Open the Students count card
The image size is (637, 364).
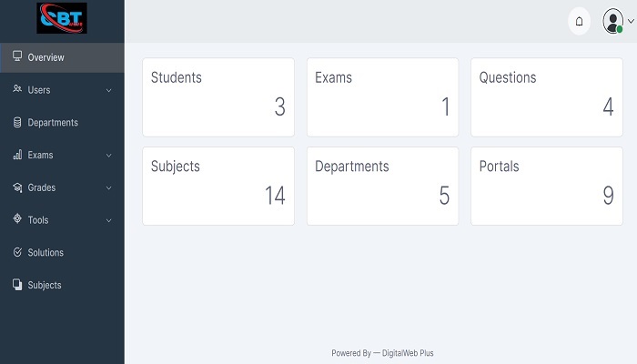click(x=218, y=97)
